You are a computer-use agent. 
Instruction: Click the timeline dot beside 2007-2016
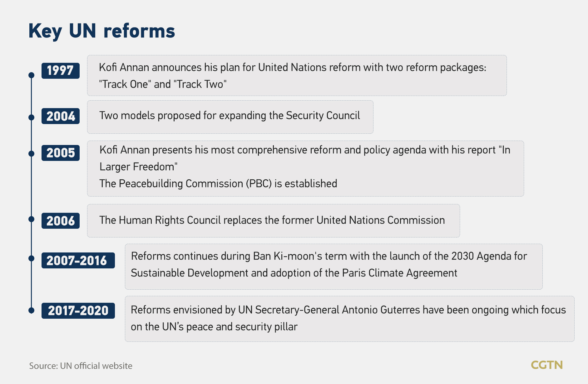(31, 258)
